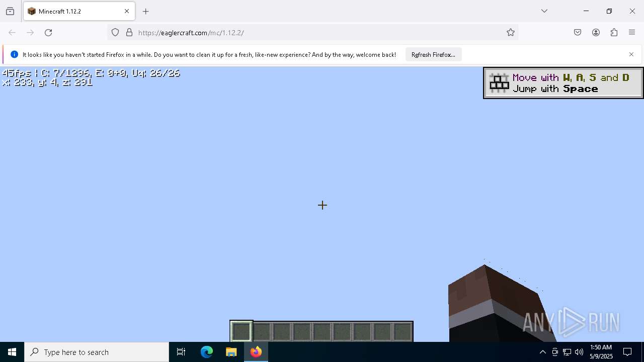Open the network status icon
Screen dimensions: 644x362
tap(567, 352)
